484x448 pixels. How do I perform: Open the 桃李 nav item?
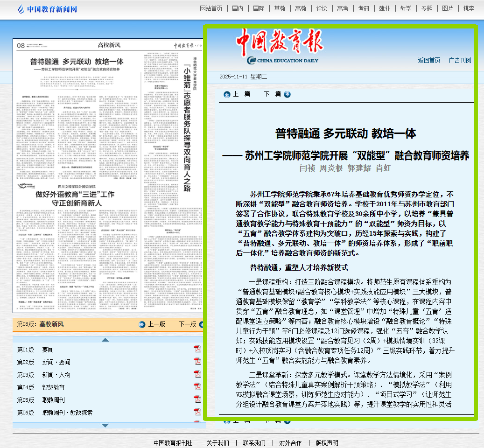click(469, 9)
